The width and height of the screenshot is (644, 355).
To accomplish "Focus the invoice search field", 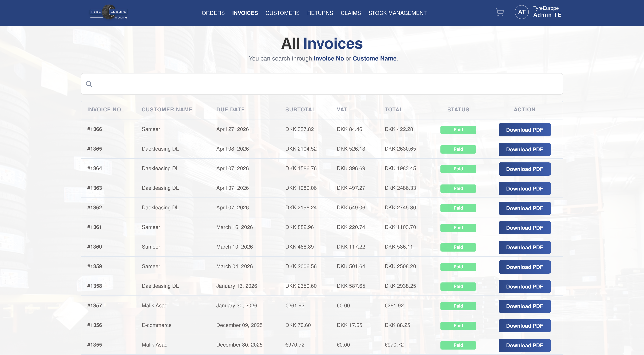I will [322, 84].
